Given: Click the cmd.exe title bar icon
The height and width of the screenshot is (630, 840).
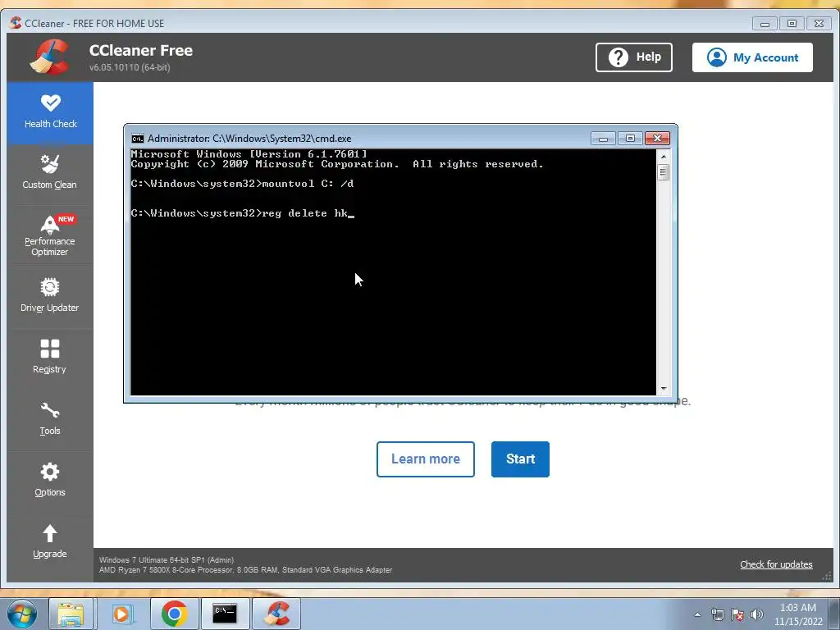Looking at the screenshot, I should (x=138, y=139).
